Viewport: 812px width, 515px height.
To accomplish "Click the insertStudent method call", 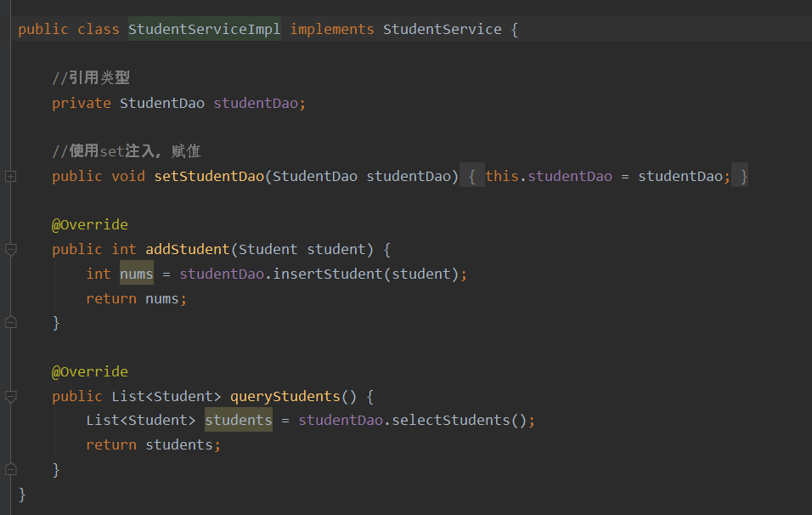I will (327, 274).
